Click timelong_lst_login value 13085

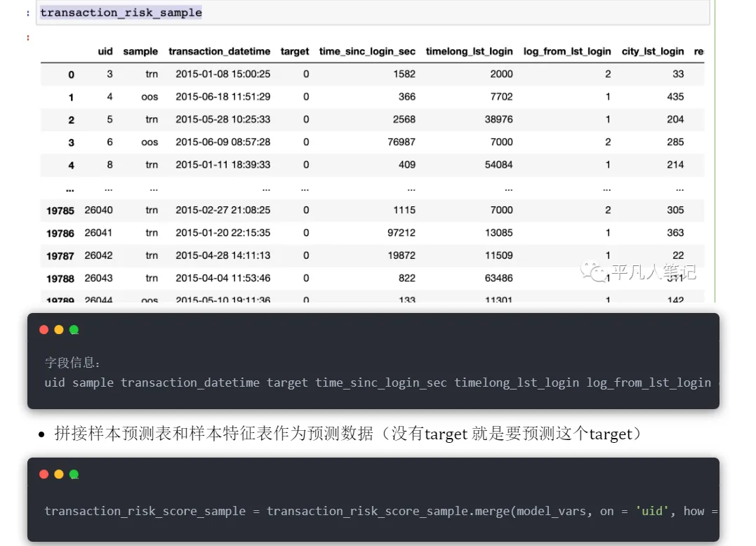click(x=499, y=233)
